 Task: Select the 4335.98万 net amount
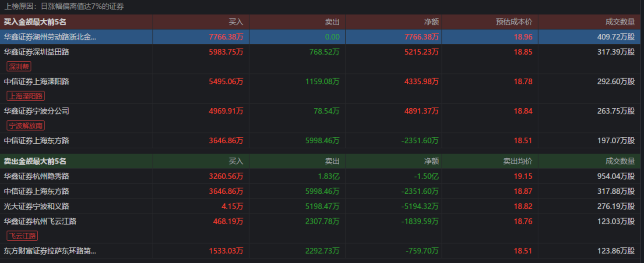pyautogui.click(x=421, y=82)
